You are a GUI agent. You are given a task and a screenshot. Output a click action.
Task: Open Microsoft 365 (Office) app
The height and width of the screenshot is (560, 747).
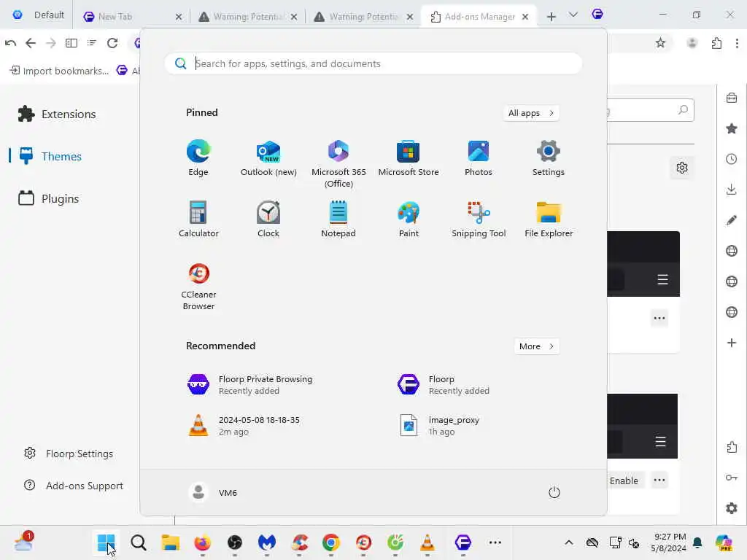pyautogui.click(x=338, y=163)
